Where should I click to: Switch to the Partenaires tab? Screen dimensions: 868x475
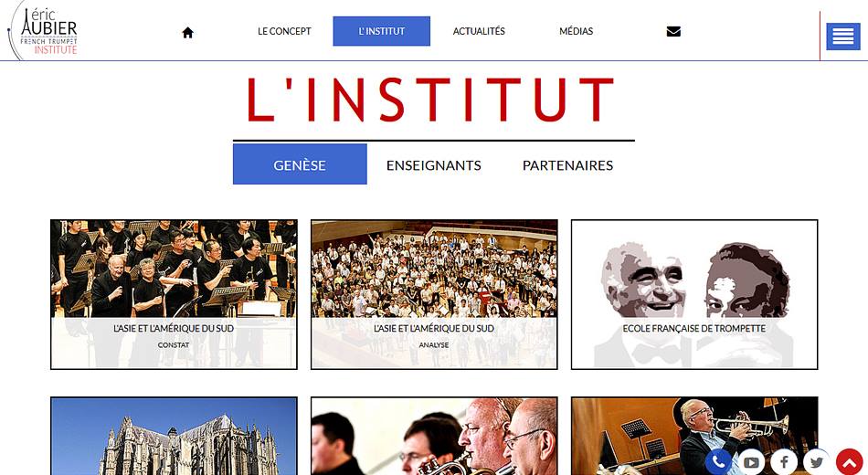[567, 165]
